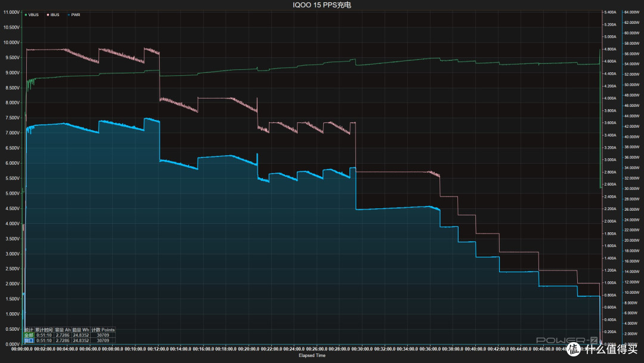Click the 统计 header in stats table
Screen dimensions: 644x363
[x=29, y=330]
